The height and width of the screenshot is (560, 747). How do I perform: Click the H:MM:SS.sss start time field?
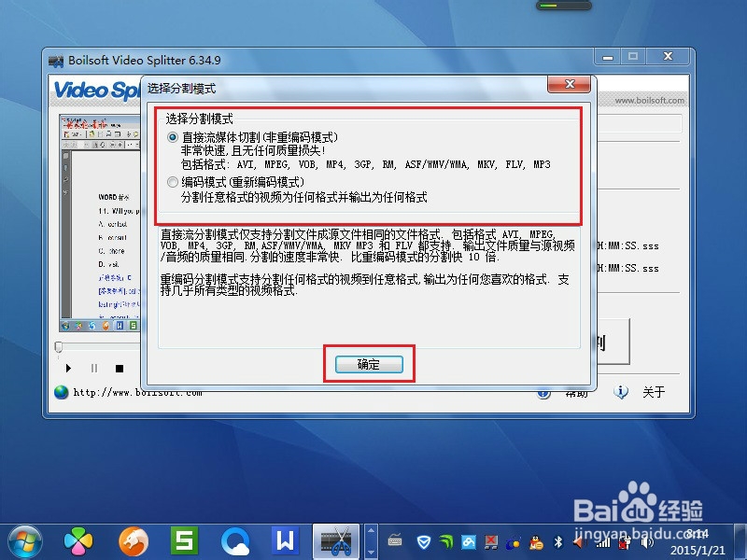pos(628,246)
